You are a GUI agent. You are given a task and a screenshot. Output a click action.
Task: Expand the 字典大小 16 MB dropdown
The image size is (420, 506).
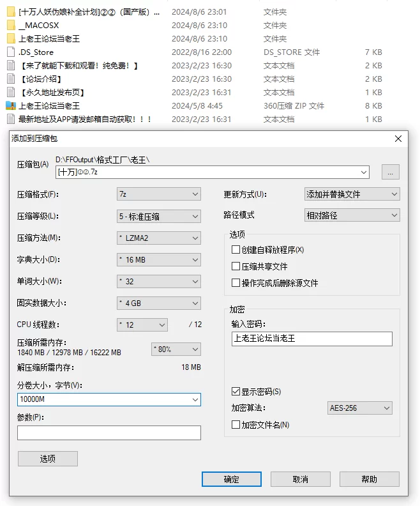click(x=158, y=260)
